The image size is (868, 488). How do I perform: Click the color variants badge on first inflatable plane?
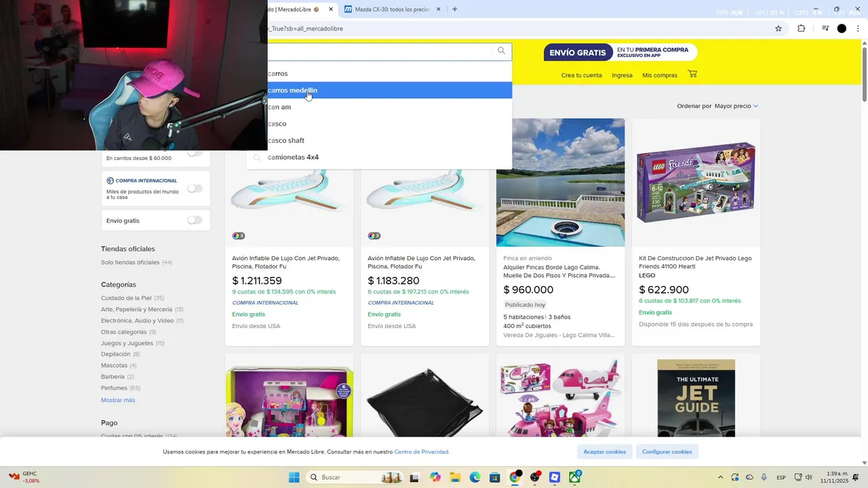[238, 236]
